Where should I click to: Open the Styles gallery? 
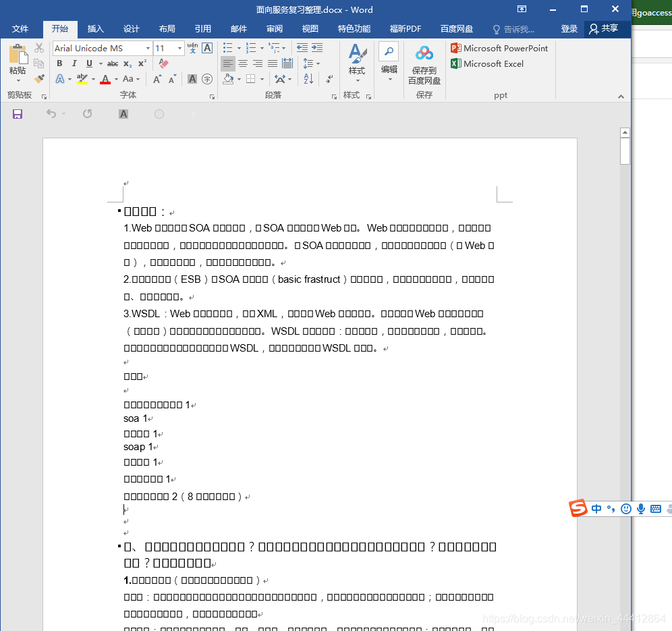point(357,63)
